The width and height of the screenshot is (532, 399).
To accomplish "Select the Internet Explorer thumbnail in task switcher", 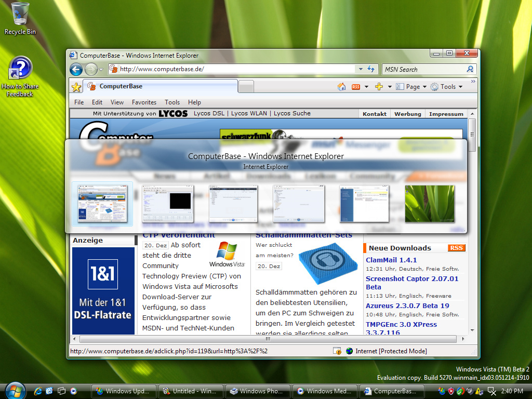I will coord(102,204).
